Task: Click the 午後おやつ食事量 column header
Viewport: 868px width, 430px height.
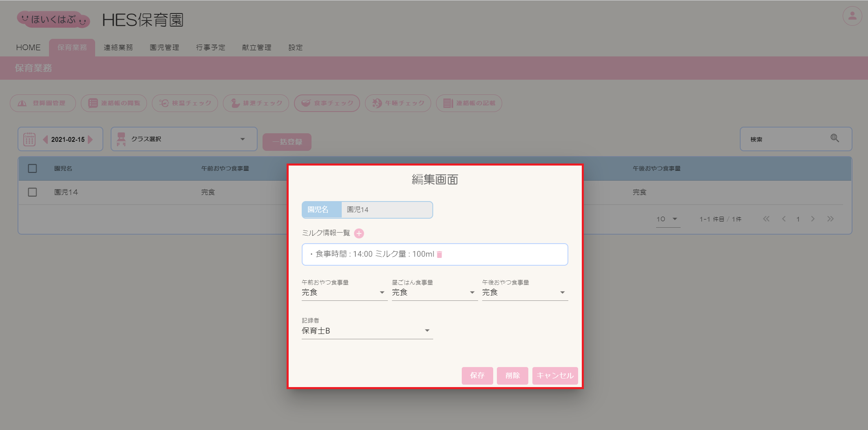Action: coord(657,168)
